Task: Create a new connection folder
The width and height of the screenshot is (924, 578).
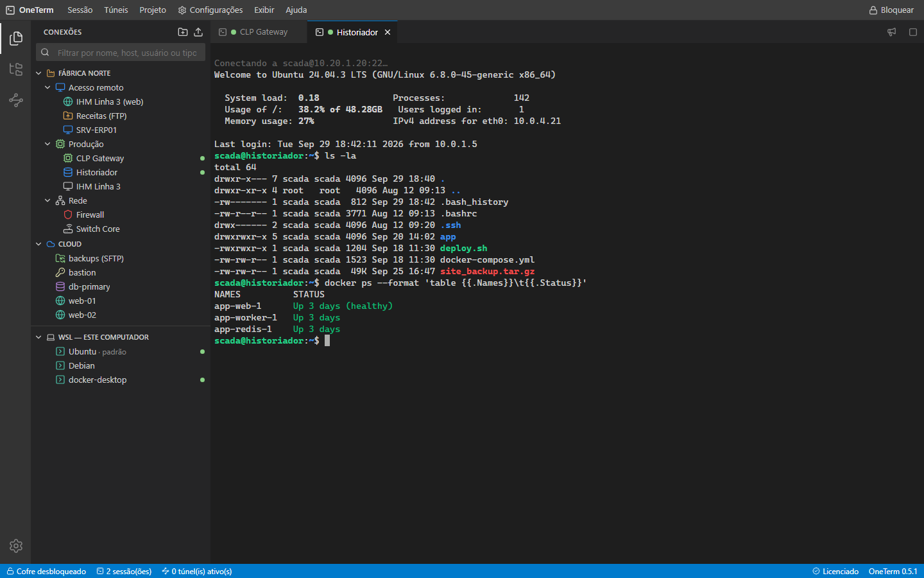Action: (x=183, y=32)
